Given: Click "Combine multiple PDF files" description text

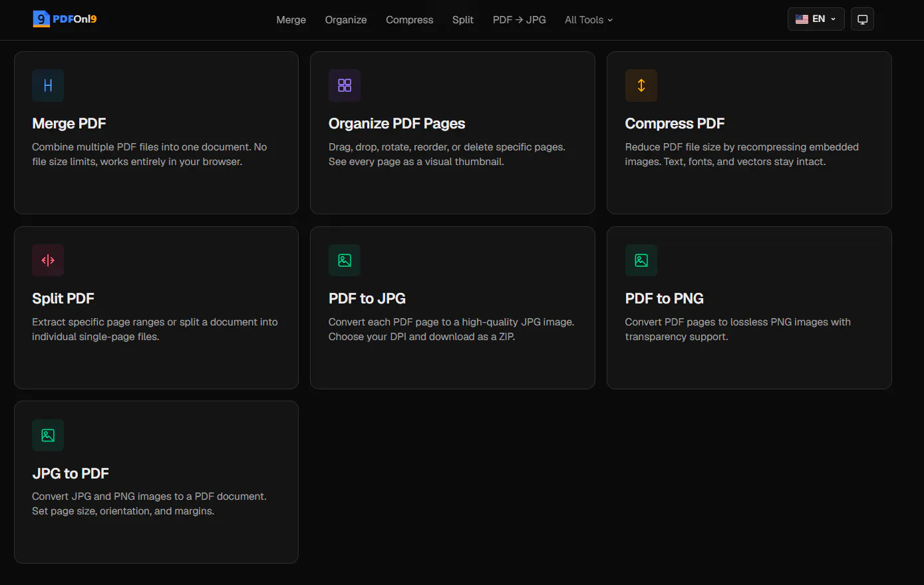Looking at the screenshot, I should click(x=150, y=154).
